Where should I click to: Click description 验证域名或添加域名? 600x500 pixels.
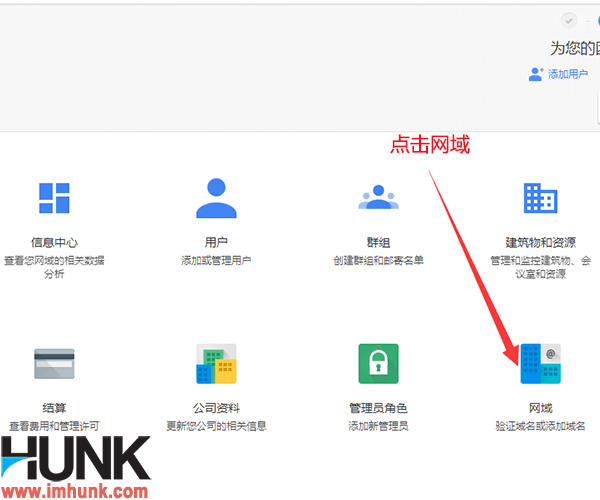(x=540, y=426)
